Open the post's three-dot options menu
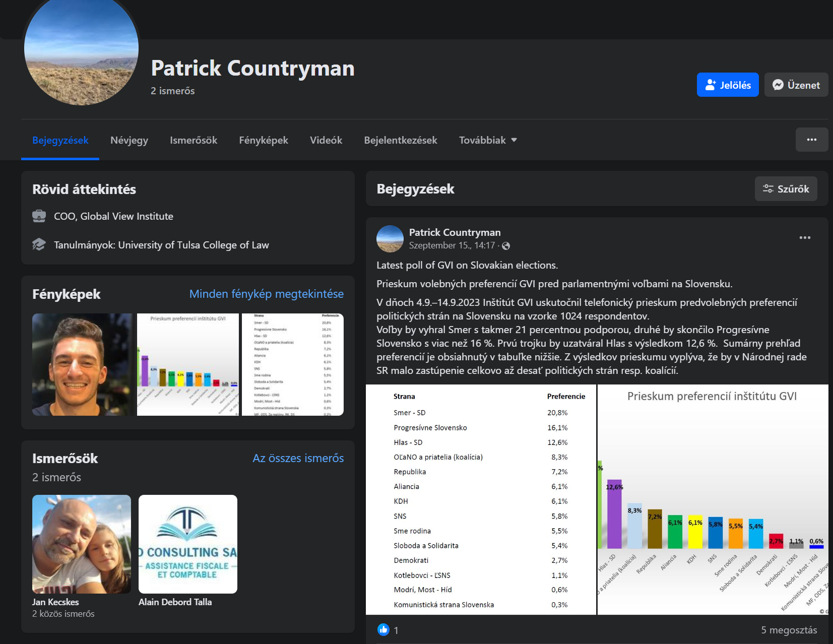Screen dimensions: 833x644 click(x=805, y=237)
